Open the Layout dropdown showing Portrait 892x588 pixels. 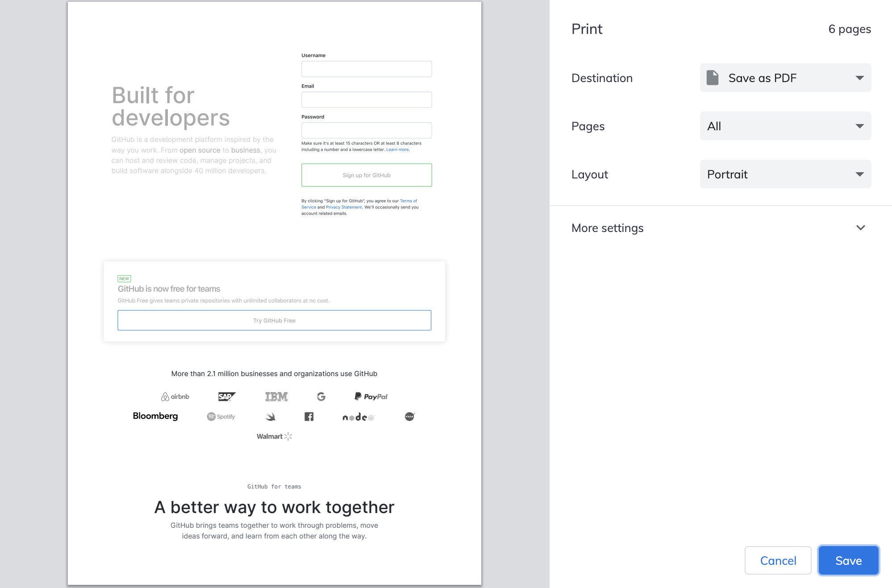(785, 174)
